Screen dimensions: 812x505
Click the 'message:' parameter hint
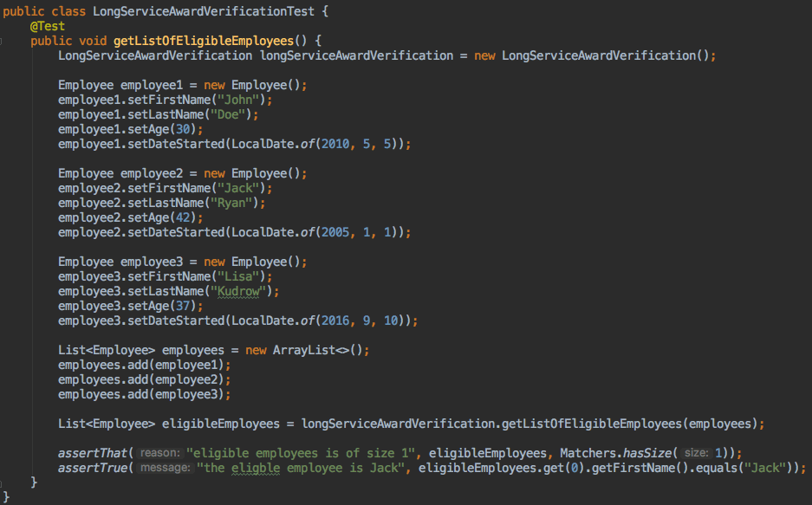click(x=166, y=468)
